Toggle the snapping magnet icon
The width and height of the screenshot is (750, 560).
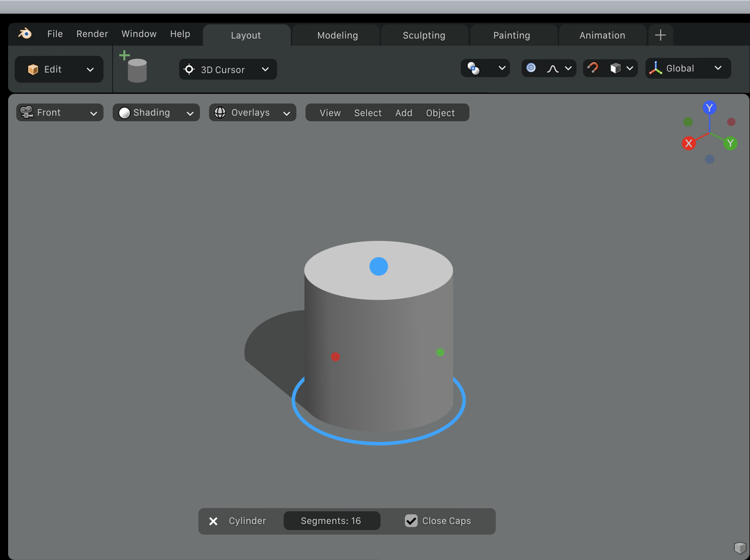pos(593,68)
